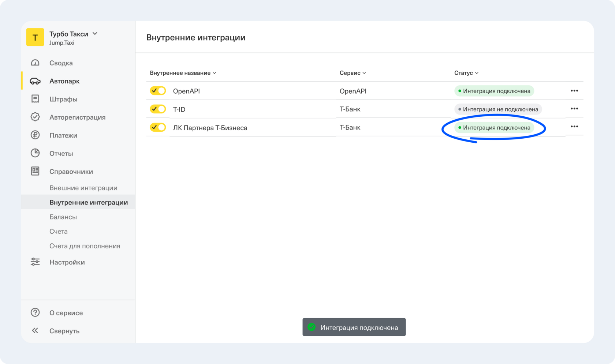
Task: Click the О сервисе question mark icon
Action: [35, 312]
